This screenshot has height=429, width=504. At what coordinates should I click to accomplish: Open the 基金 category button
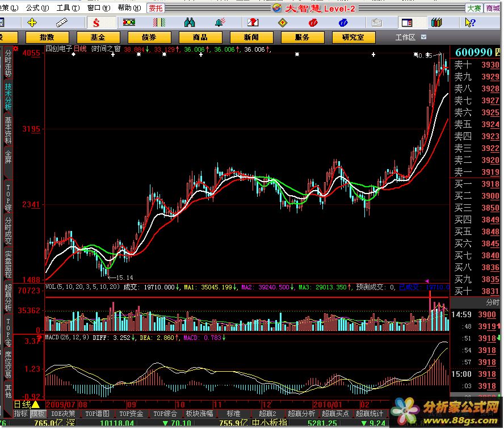click(98, 37)
